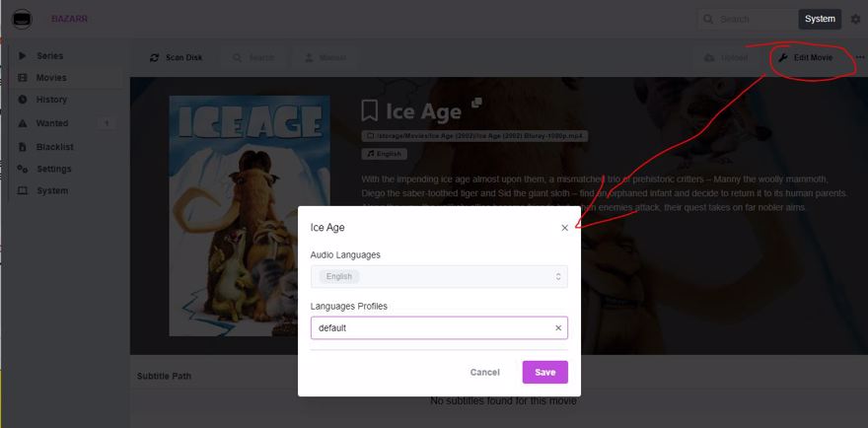Open the Audio Languages dropdown
The width and height of the screenshot is (868, 428).
point(439,276)
